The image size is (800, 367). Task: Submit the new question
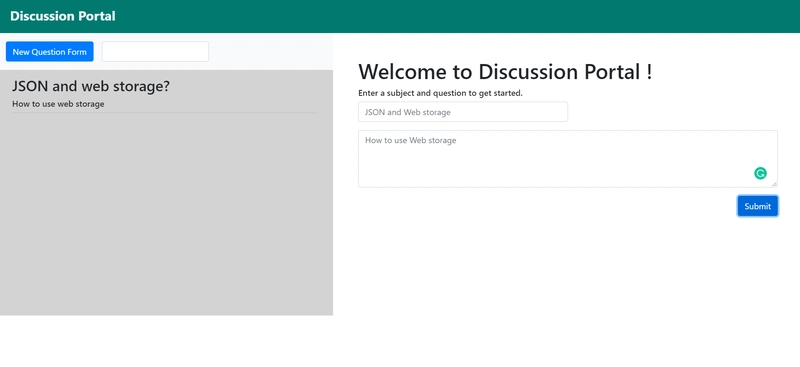757,206
